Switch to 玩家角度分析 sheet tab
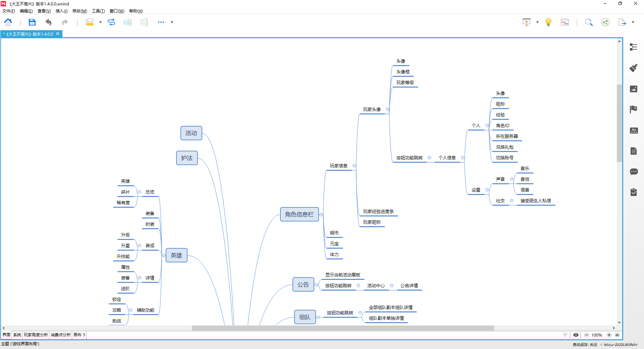Screen dimensions: 644x349 [x=36, y=335]
